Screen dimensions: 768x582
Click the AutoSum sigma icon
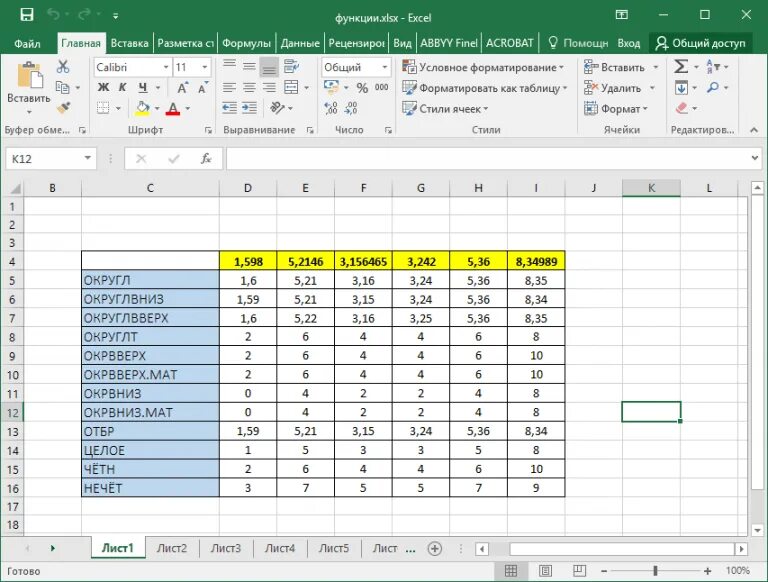tap(681, 67)
